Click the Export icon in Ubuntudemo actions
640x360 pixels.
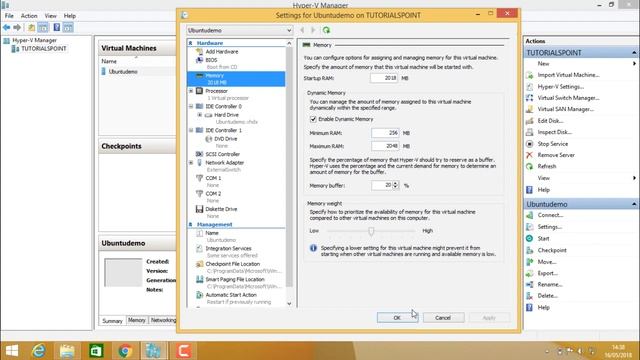(x=529, y=273)
